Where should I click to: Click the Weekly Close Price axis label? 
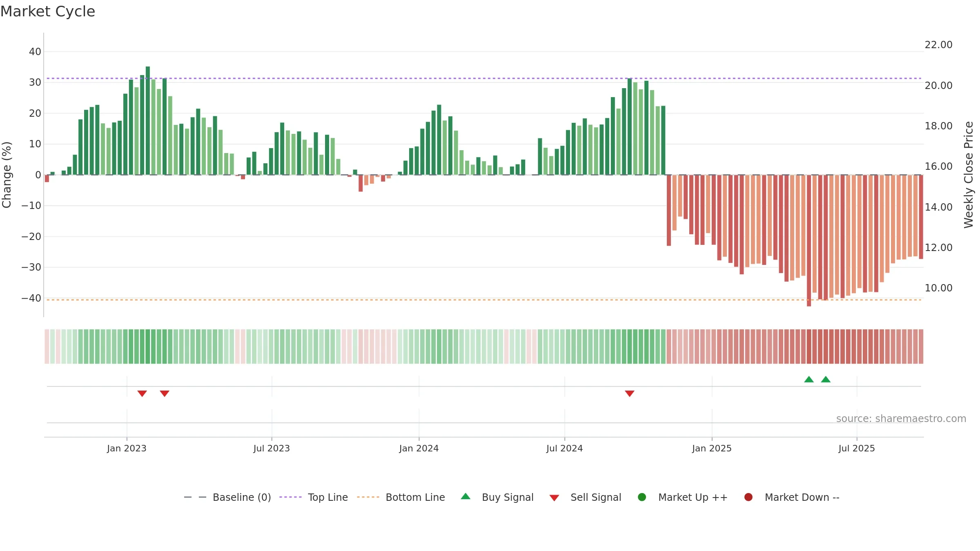tap(969, 175)
